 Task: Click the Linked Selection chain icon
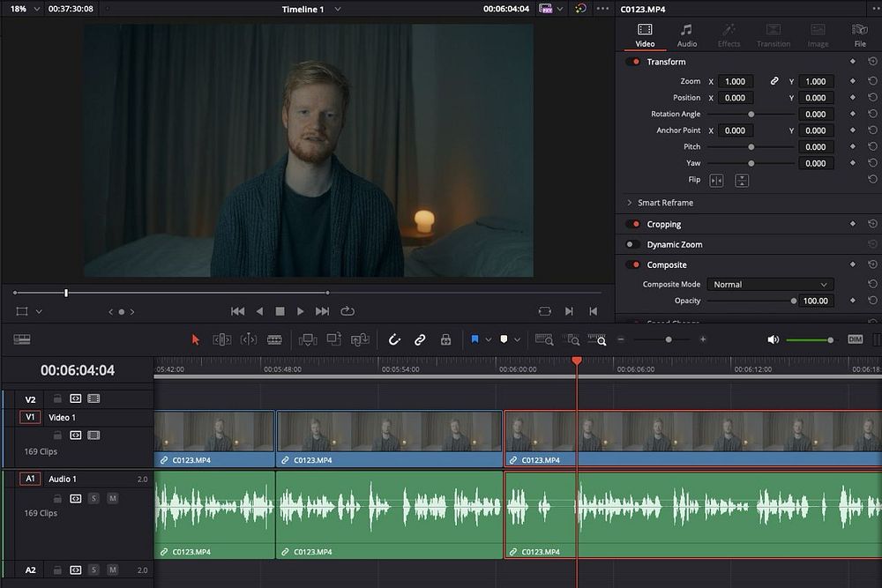(x=420, y=339)
